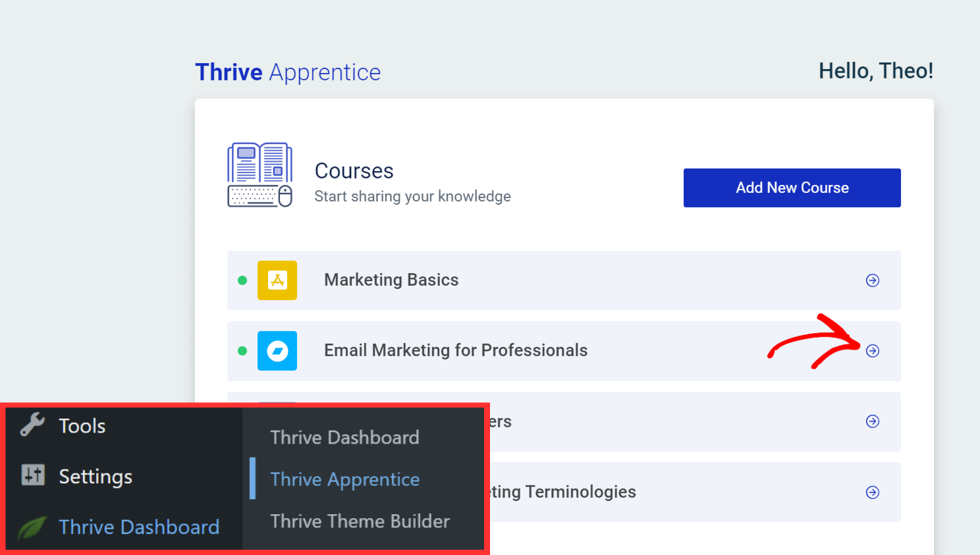Viewport: 980px width, 555px height.
Task: Open Email Marketing for Professionals arrow icon
Action: [x=873, y=351]
